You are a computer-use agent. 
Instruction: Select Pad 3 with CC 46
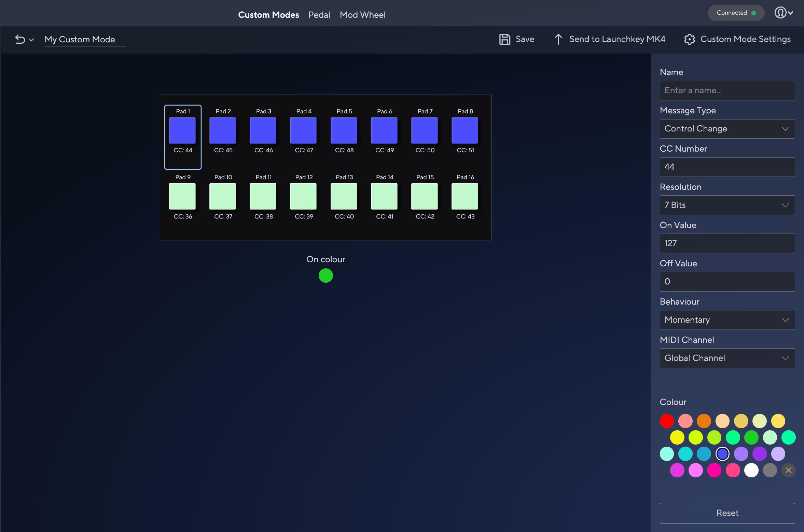pyautogui.click(x=263, y=131)
